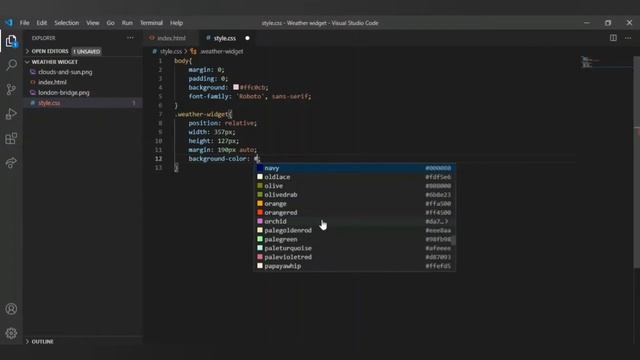Screen dimensions: 640x360
Task: Open the Live Share icon in activity bar
Action: 11,163
